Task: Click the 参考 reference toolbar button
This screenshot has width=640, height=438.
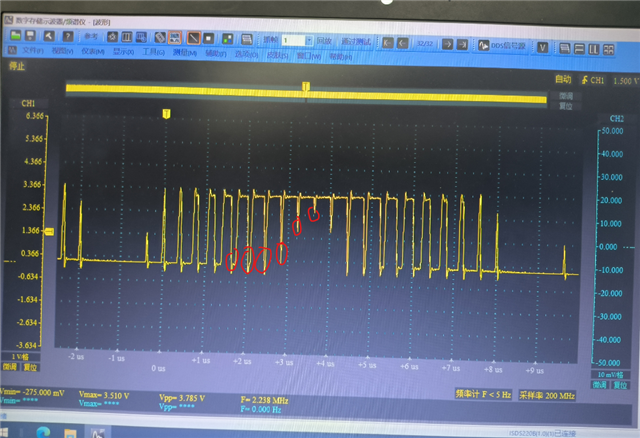Action: click(91, 36)
